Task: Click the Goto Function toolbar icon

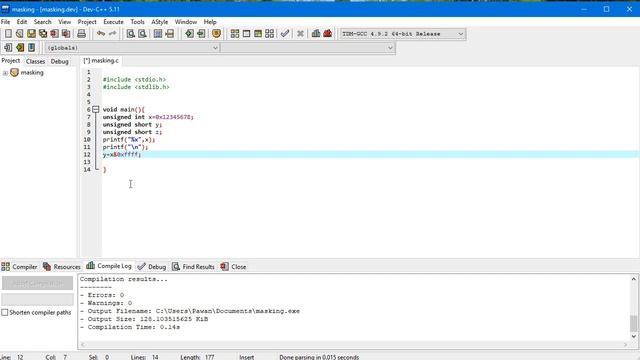Action: (158, 33)
